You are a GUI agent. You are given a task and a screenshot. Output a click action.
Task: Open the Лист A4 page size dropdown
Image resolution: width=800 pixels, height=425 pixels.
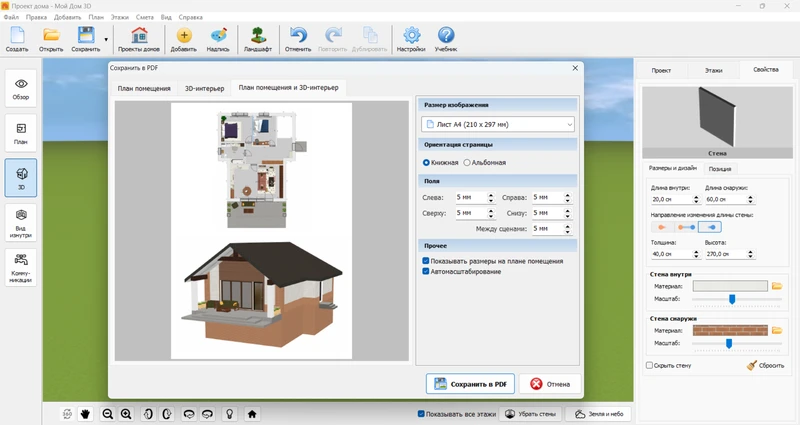pyautogui.click(x=497, y=124)
